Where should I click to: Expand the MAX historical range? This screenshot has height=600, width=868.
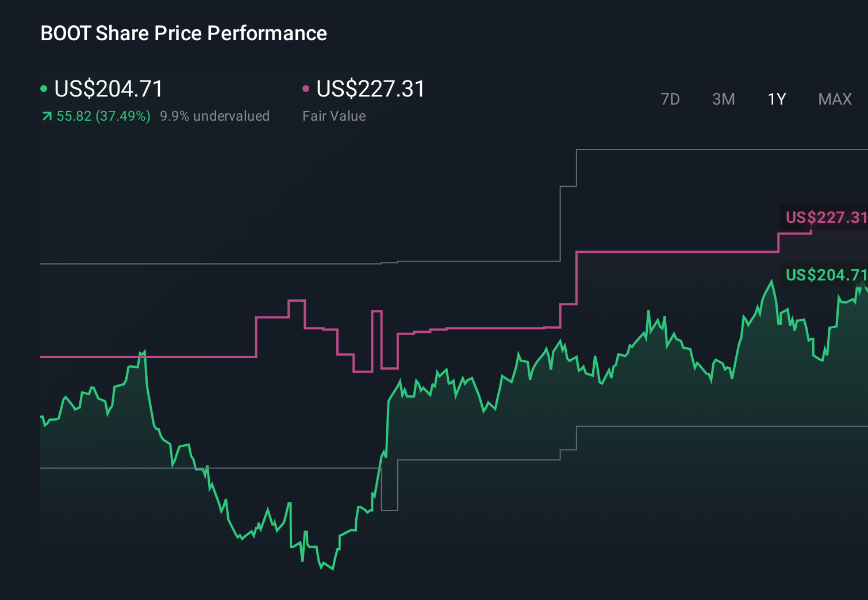835,99
